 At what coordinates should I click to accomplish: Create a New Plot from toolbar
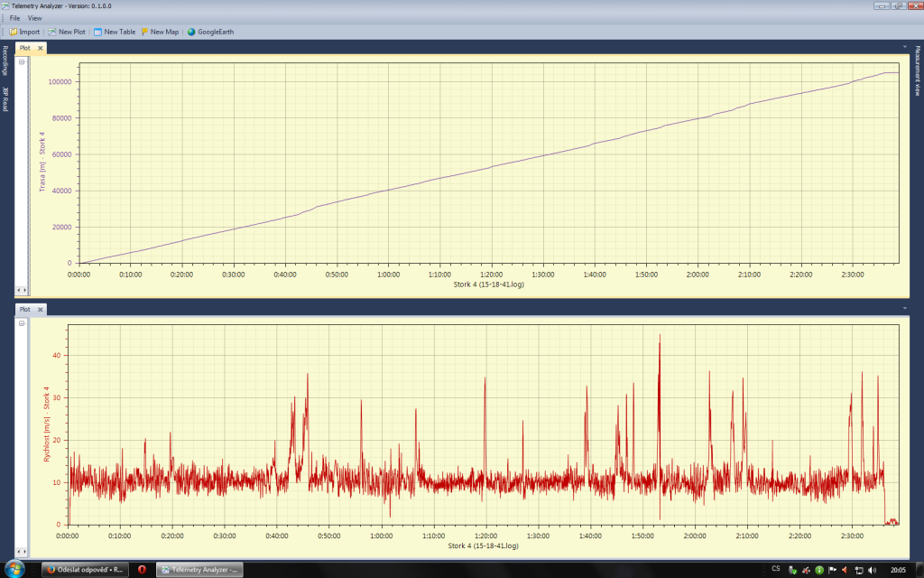coord(67,32)
